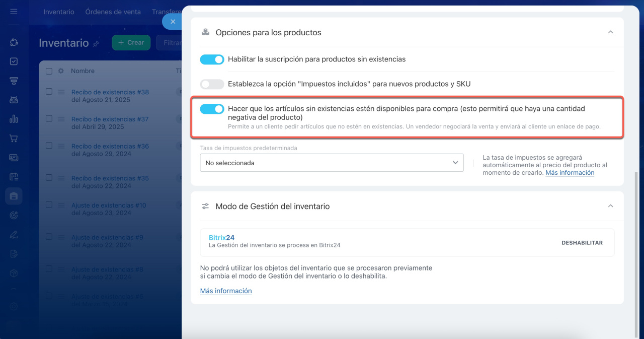The width and height of the screenshot is (644, 339).
Task: Click the DESHABILITAR button for Bitrix24
Action: pyautogui.click(x=582, y=243)
